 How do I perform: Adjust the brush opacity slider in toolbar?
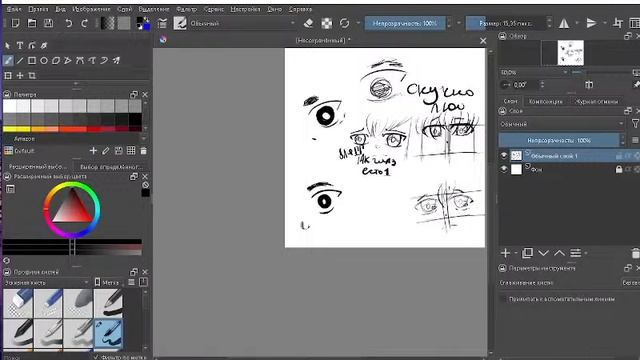[x=405, y=23]
